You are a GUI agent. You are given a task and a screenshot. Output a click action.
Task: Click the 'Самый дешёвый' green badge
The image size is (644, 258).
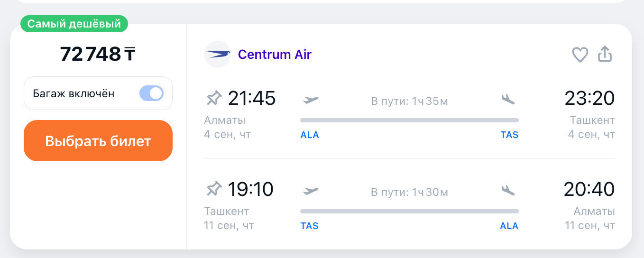tap(74, 24)
